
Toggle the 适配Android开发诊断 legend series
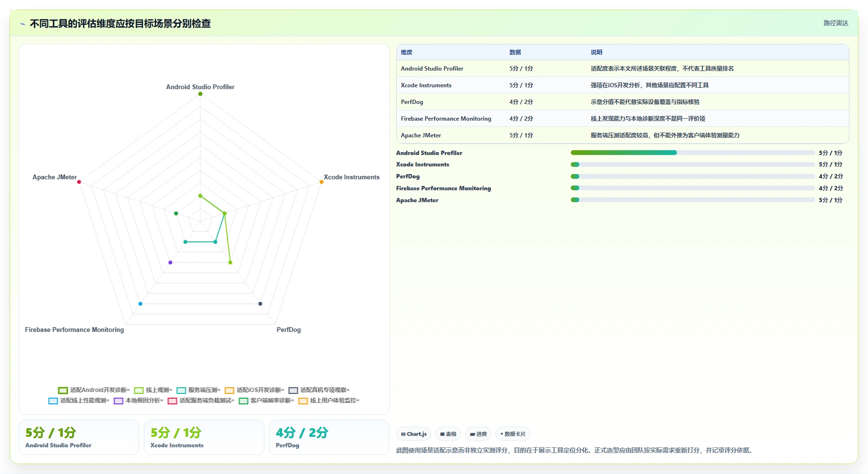(94, 390)
